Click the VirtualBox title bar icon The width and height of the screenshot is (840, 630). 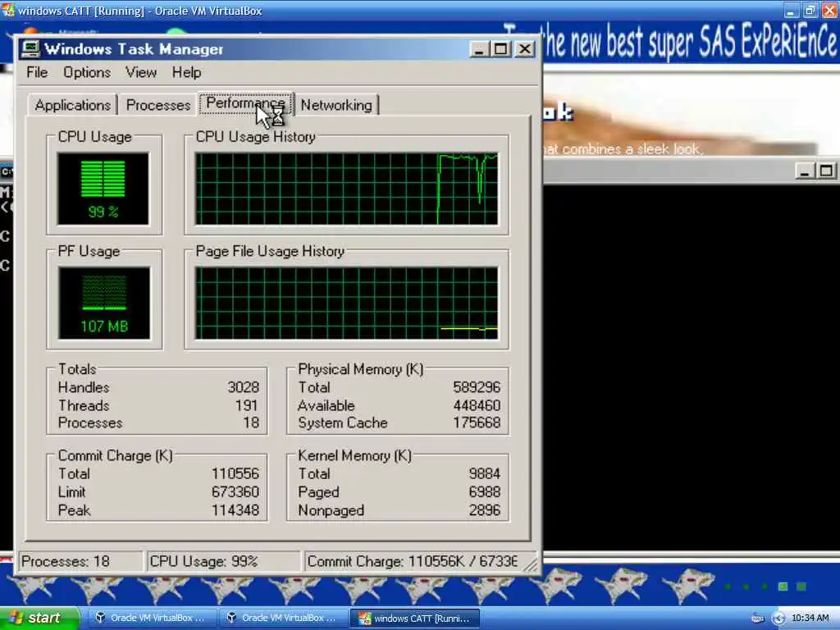[x=7, y=10]
